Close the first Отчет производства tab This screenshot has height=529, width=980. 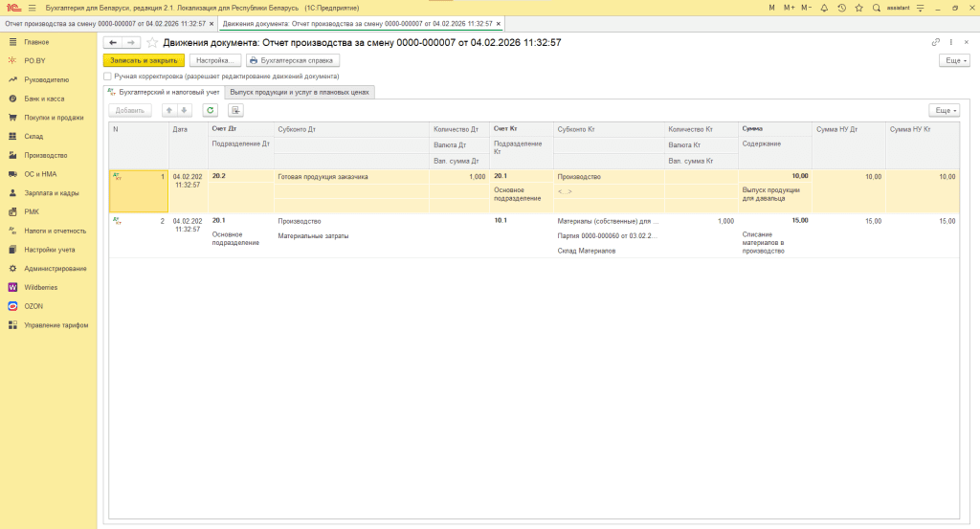click(x=212, y=24)
